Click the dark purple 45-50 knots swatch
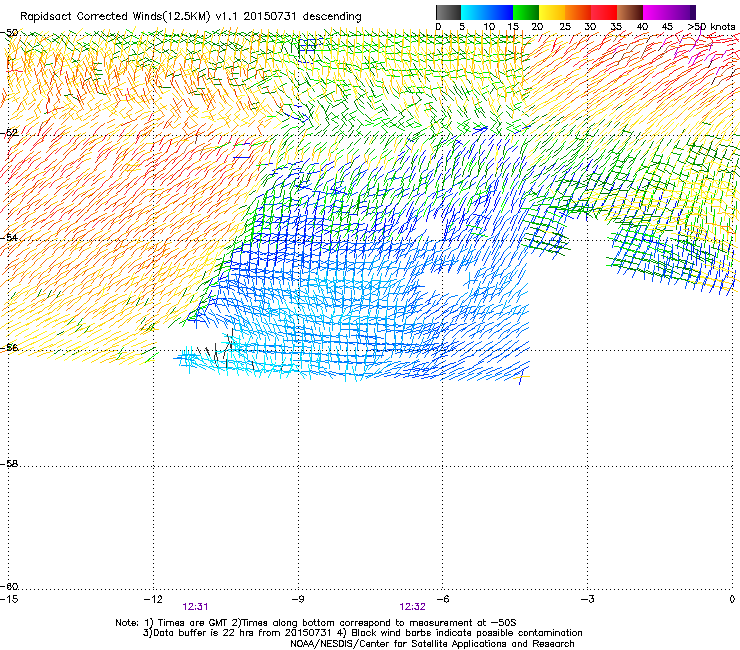This screenshot has width=740, height=650. pos(682,12)
